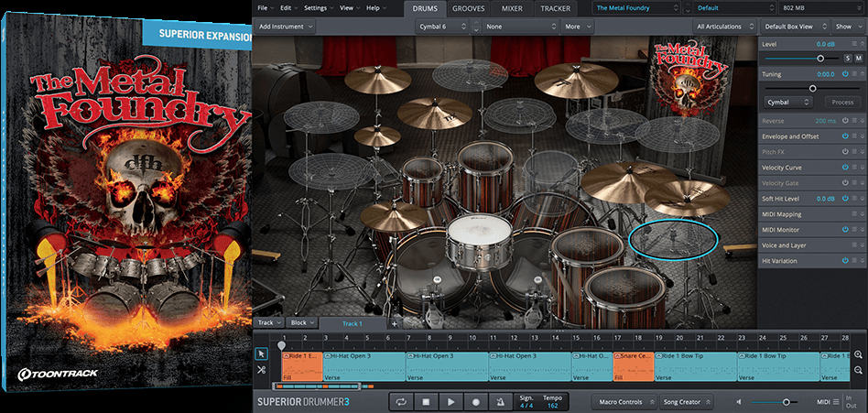Open Level section menu icon
This screenshot has height=413, width=868.
tap(854, 44)
